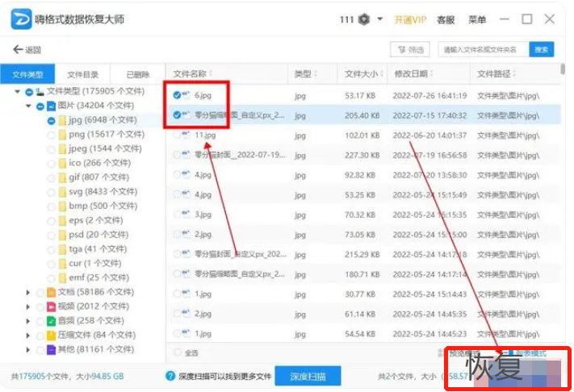Image resolution: width=574 pixels, height=392 pixels.
Task: Click the jpg folder icon in tree
Action: 62,120
